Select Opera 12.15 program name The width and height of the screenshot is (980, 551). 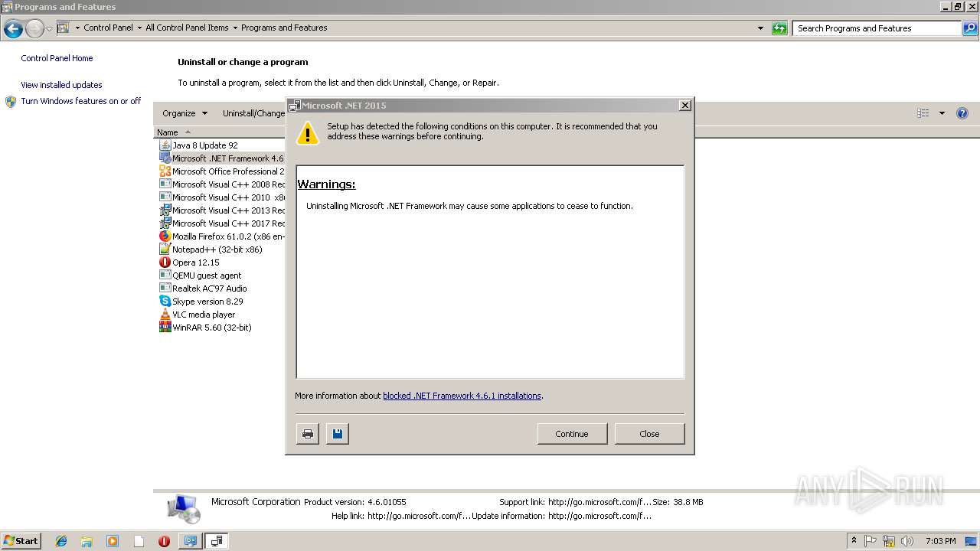pyautogui.click(x=195, y=262)
